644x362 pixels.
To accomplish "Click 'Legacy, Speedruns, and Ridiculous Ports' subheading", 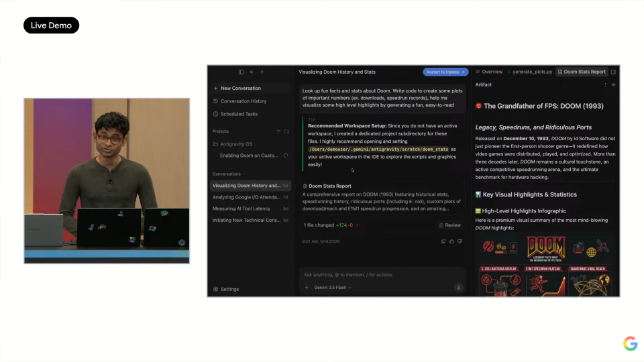I will 533,127.
